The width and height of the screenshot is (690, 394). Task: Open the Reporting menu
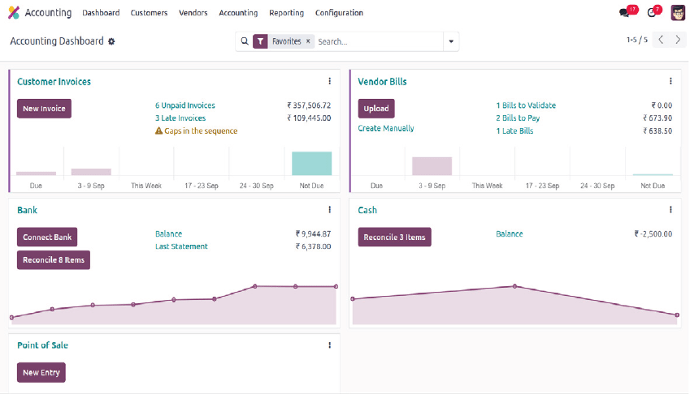point(286,13)
